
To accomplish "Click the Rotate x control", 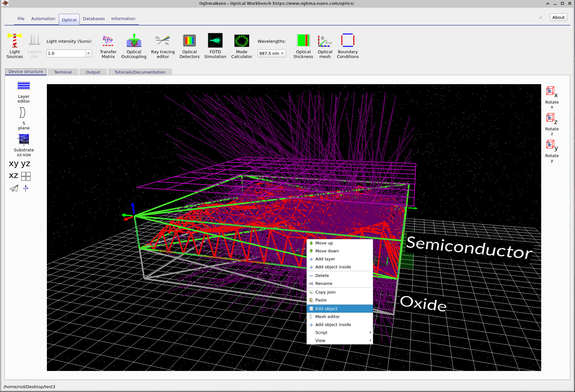I will pos(552,96).
